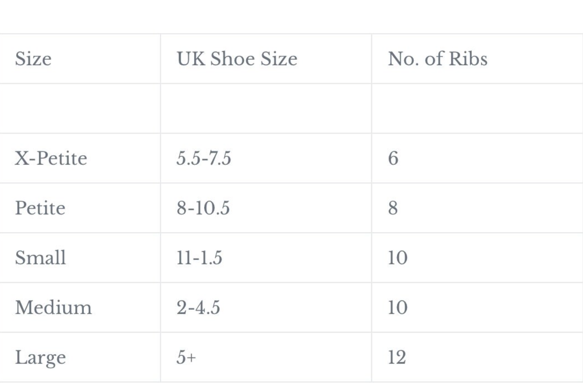Image resolution: width=583 pixels, height=392 pixels.
Task: Select the Small size cell
Action: [x=80, y=258]
